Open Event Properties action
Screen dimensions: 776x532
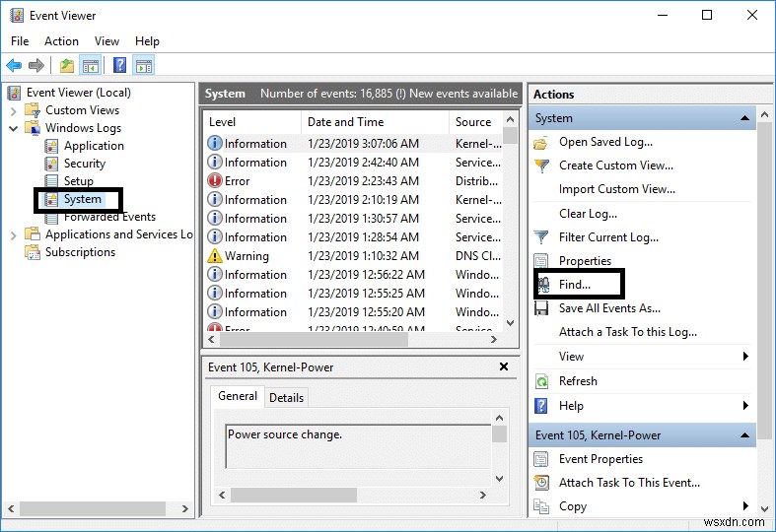[x=600, y=459]
